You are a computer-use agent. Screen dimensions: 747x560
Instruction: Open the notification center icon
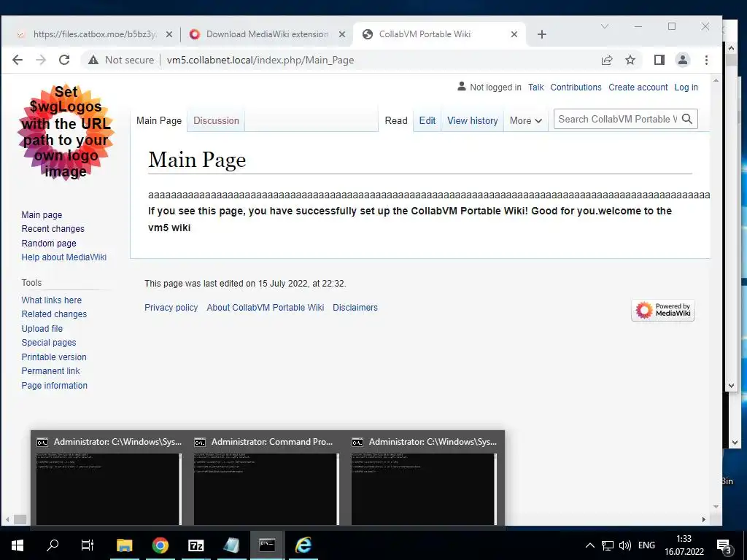724,547
